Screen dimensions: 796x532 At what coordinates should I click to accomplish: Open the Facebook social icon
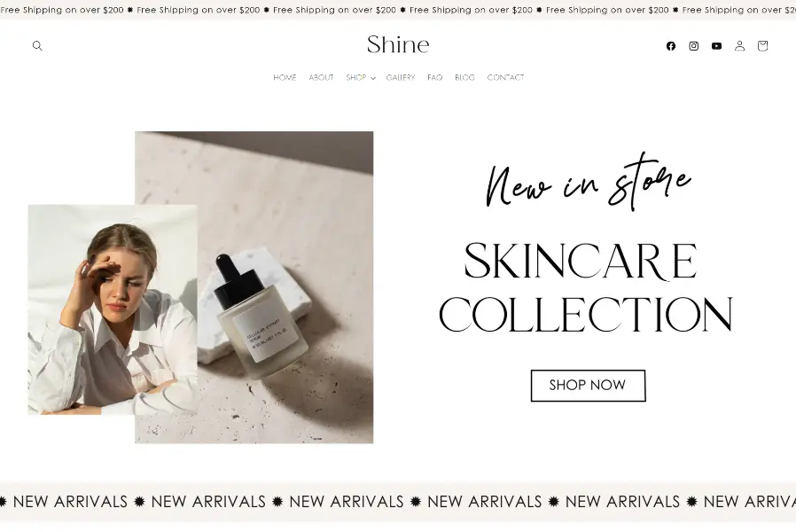[671, 46]
